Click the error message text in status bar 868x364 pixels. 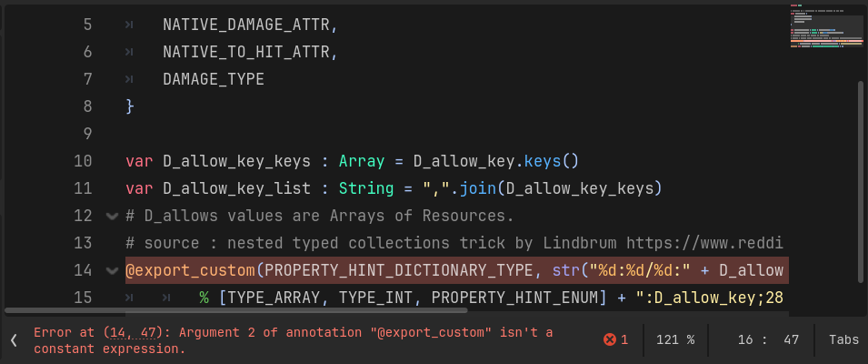click(293, 339)
